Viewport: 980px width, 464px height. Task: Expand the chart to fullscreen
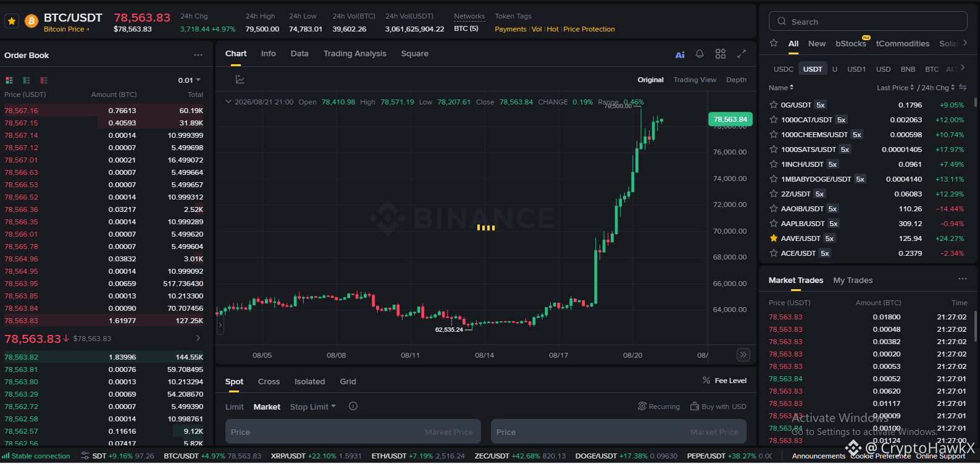point(742,54)
